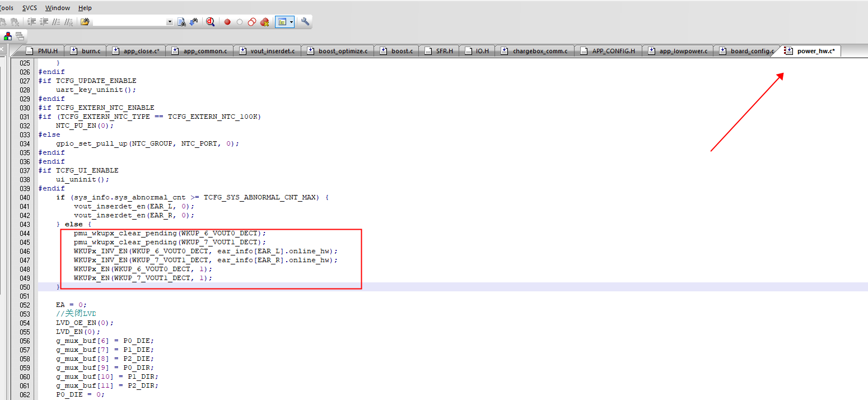Click the incremental find binoculars icon
The height and width of the screenshot is (400, 868).
(194, 22)
